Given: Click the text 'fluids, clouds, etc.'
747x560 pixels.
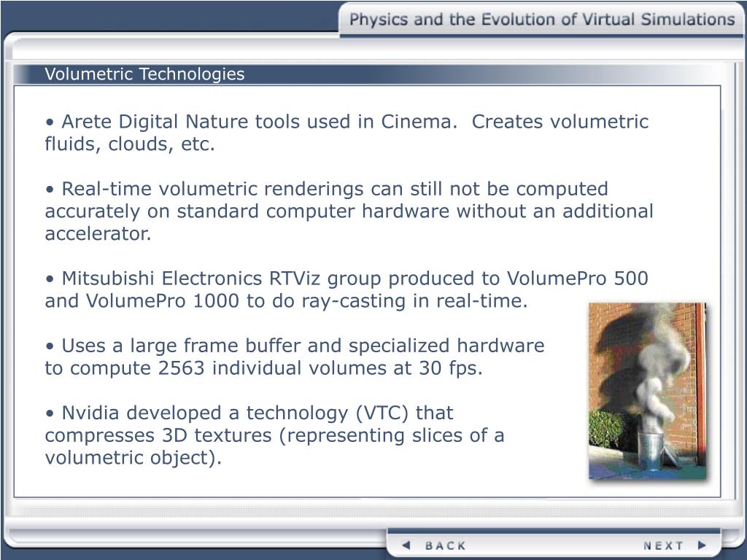Looking at the screenshot, I should (x=130, y=144).
